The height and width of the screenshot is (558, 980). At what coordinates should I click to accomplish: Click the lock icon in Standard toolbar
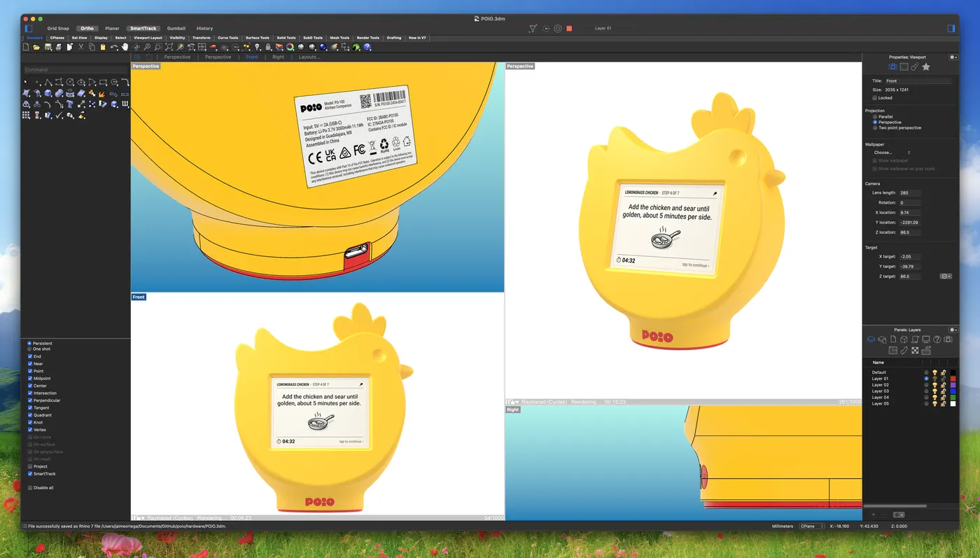tap(267, 47)
